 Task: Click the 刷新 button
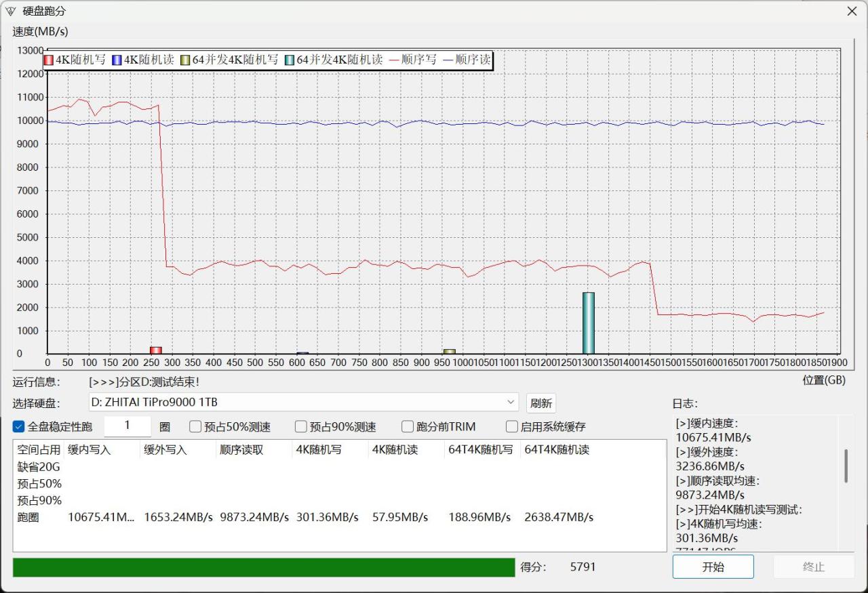[x=540, y=403]
